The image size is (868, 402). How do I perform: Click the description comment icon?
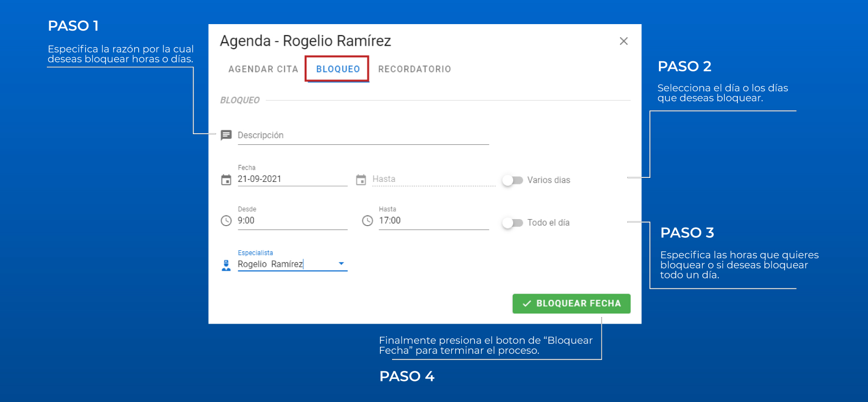226,135
